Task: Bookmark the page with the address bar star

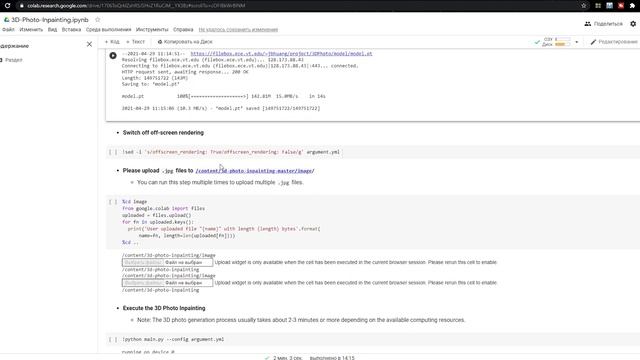Action: [x=584, y=6]
